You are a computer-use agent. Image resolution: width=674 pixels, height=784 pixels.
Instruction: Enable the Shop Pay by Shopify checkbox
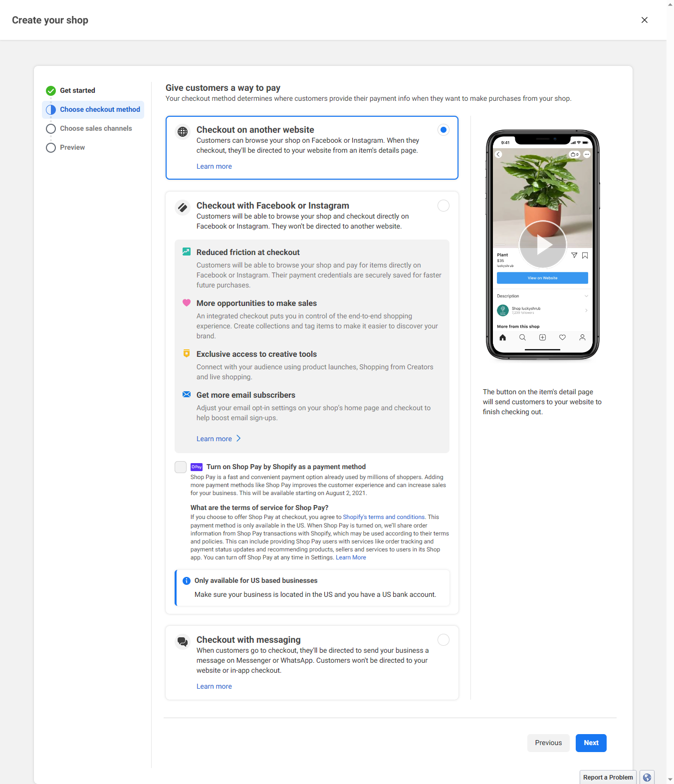point(181,467)
